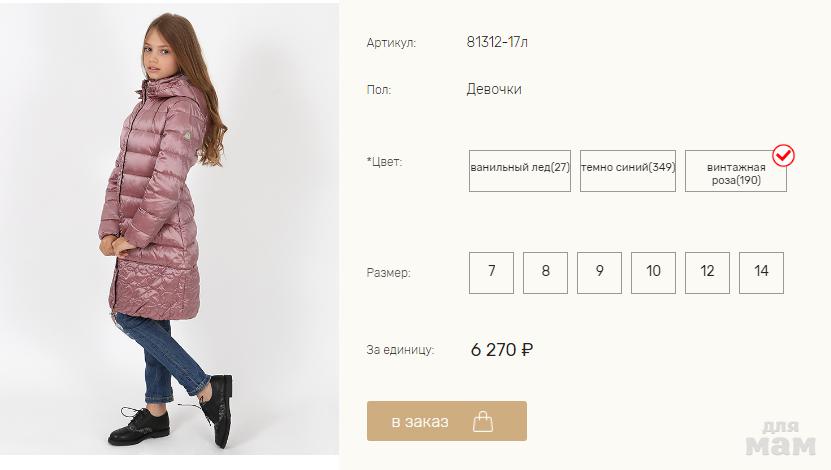Select size 7
The width and height of the screenshot is (831, 470).
click(491, 272)
